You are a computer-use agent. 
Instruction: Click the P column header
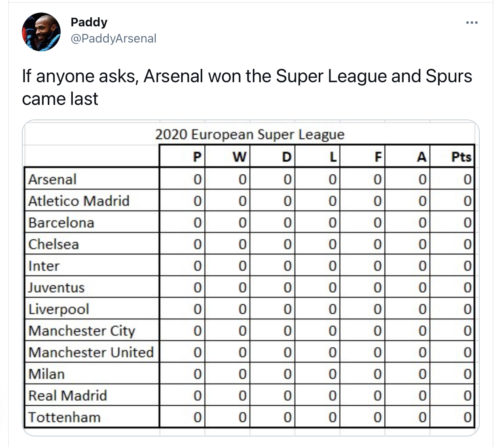tap(197, 157)
